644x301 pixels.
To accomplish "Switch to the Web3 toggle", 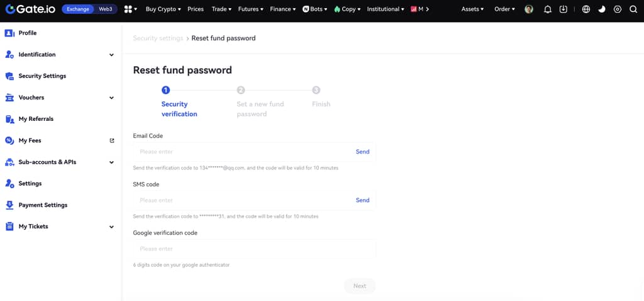I will pos(106,9).
